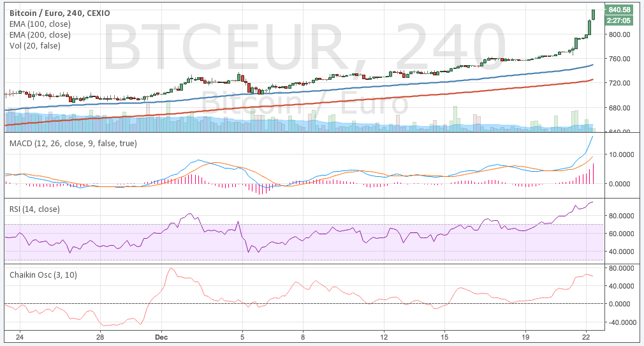
Task: Click the 800.00 price axis label
Action: pyautogui.click(x=619, y=34)
